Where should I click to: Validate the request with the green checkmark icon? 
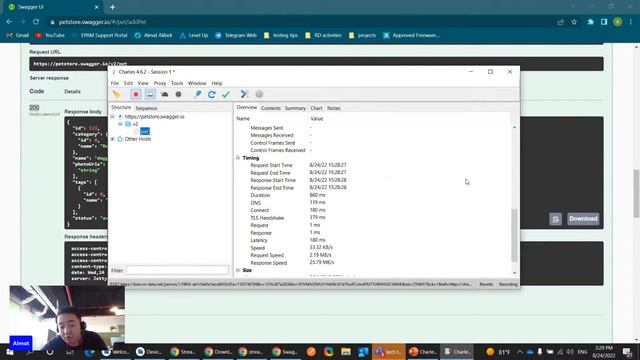226,95
